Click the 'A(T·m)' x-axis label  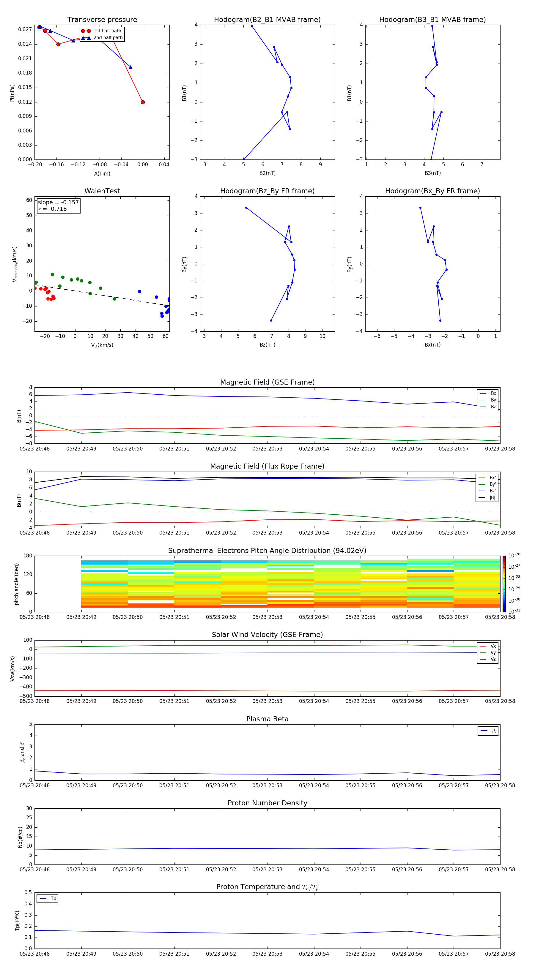pyautogui.click(x=102, y=173)
